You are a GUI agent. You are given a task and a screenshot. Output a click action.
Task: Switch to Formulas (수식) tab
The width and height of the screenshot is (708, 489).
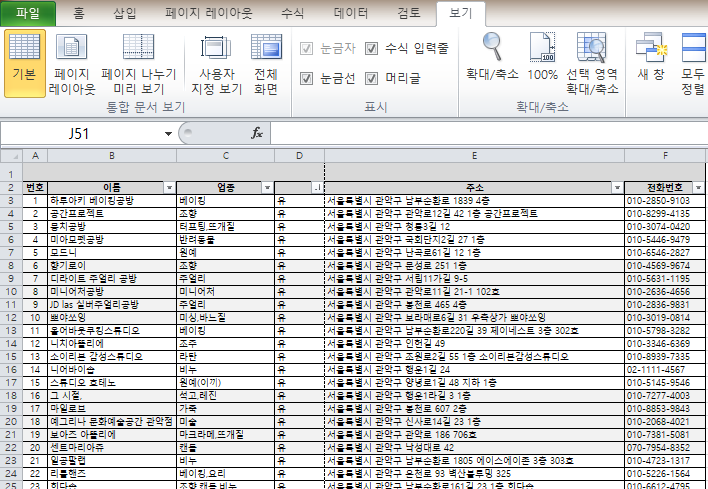292,13
